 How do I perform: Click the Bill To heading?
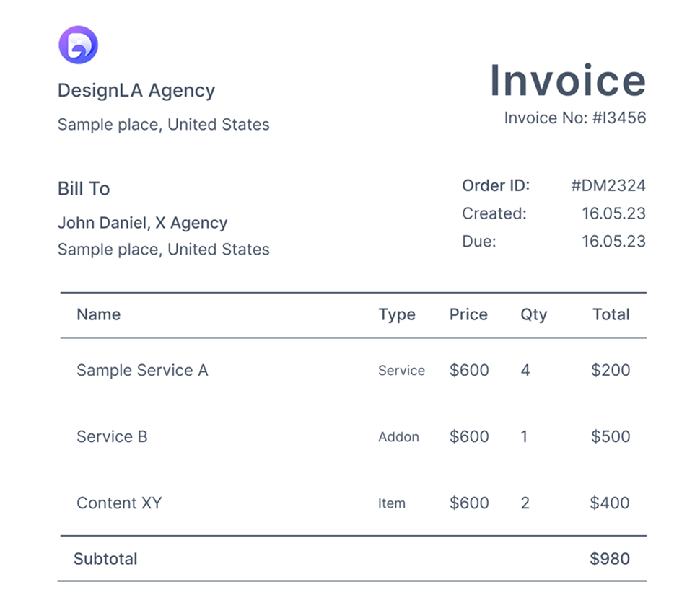point(84,189)
